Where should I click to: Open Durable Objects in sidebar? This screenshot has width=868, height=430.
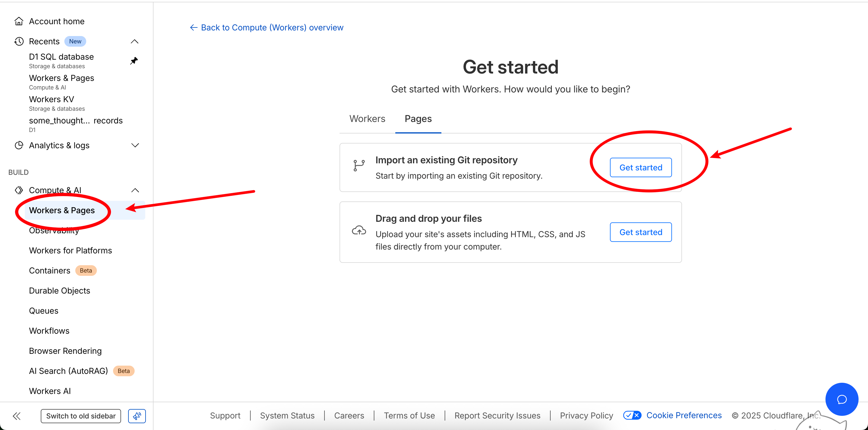click(59, 291)
